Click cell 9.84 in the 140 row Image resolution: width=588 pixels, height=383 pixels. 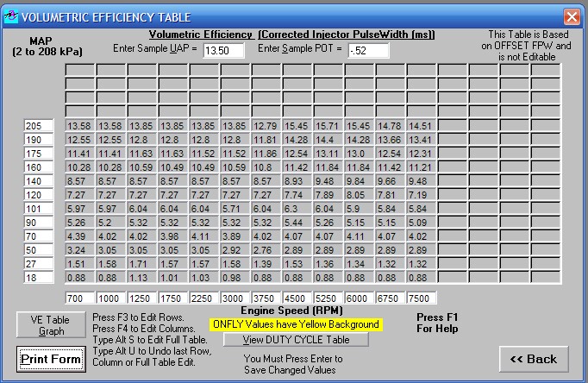pyautogui.click(x=360, y=181)
